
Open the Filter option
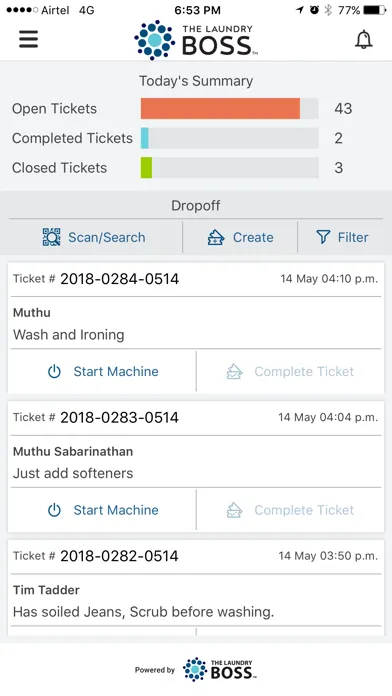click(342, 237)
